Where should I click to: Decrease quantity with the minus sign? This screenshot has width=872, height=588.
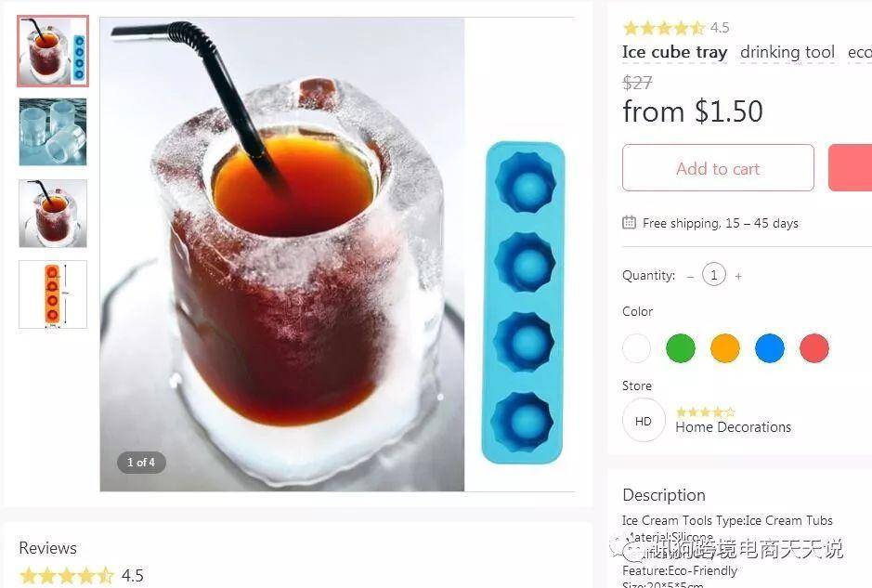[690, 276]
